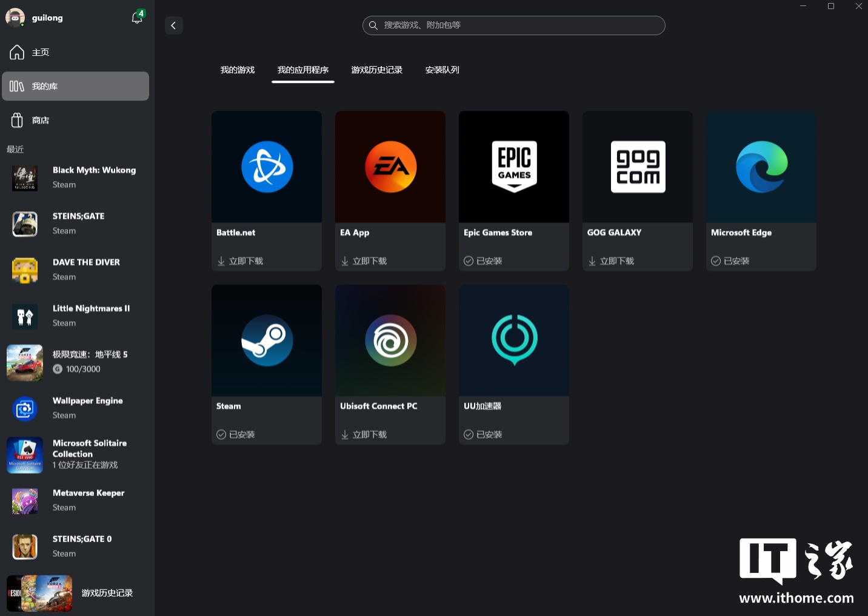The image size is (868, 616).
Task: Open the 游戏历史记录 tab
Action: [377, 70]
